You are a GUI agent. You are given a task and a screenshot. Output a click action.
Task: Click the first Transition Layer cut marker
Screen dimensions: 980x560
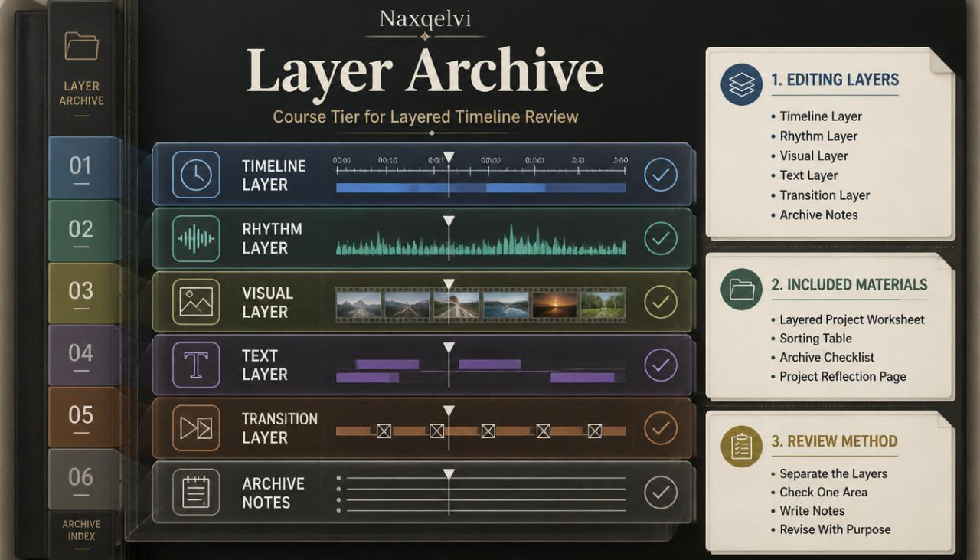pyautogui.click(x=384, y=431)
